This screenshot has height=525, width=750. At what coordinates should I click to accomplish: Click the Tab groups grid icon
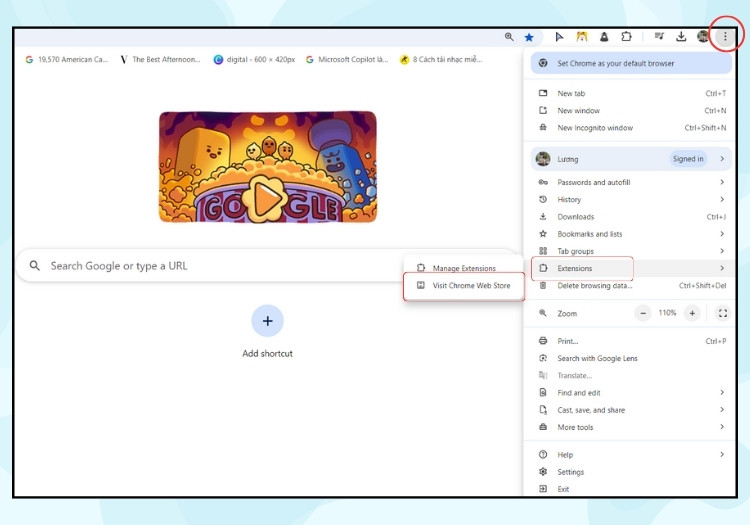point(543,251)
